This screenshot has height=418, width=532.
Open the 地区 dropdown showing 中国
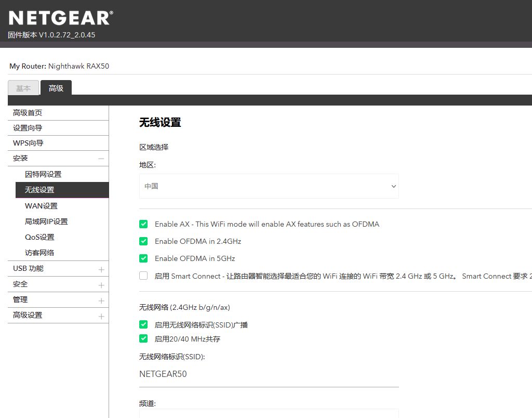coord(269,186)
